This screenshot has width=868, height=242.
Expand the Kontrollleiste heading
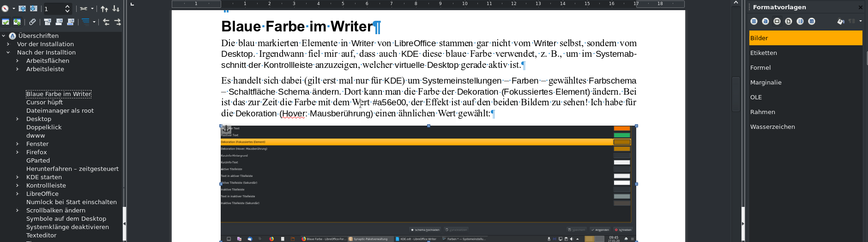pyautogui.click(x=17, y=185)
